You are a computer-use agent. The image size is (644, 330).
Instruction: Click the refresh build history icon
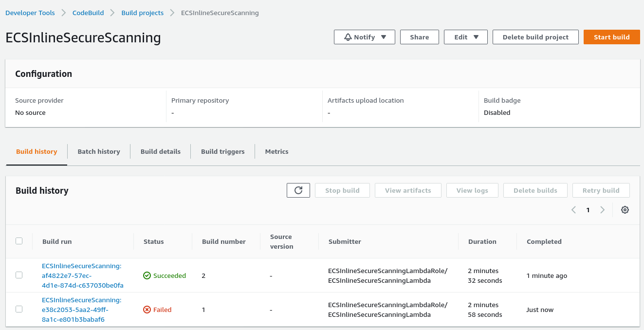tap(298, 190)
